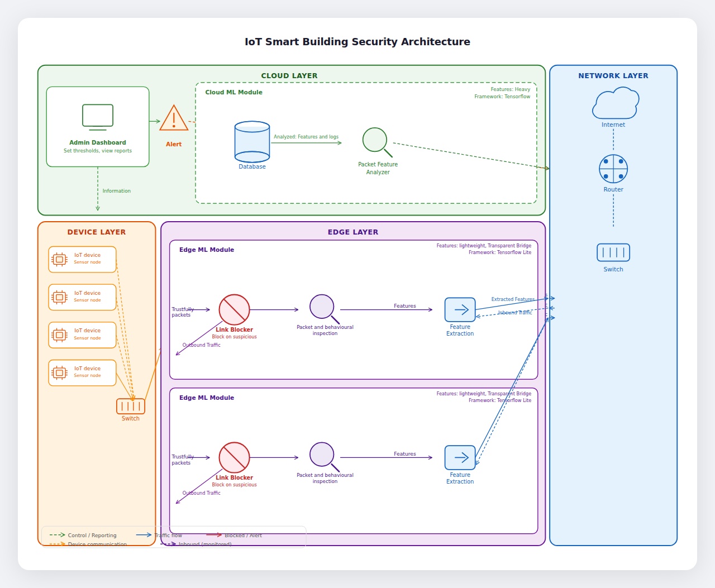Click 'Features' arrow label in upper Edge module
Viewport: 715px width, 588px height.
pyautogui.click(x=405, y=306)
